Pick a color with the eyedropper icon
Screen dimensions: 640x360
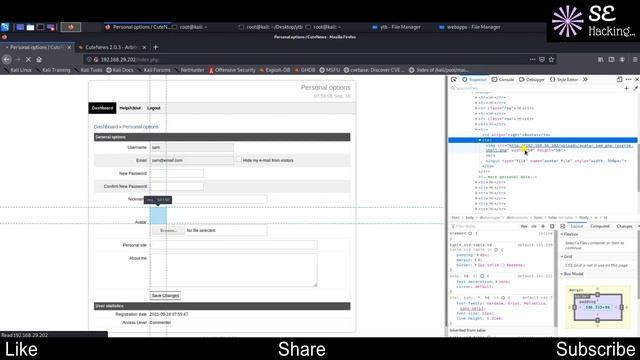click(x=636, y=88)
